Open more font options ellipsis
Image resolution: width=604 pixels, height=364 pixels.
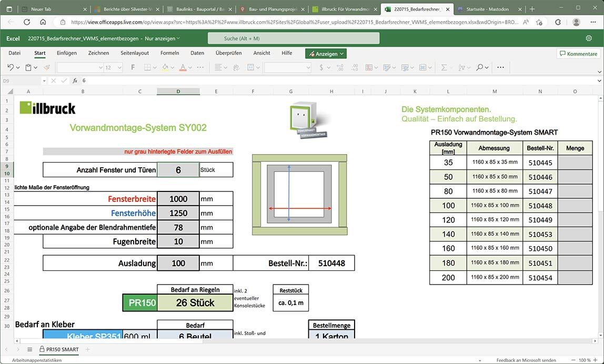point(200,67)
